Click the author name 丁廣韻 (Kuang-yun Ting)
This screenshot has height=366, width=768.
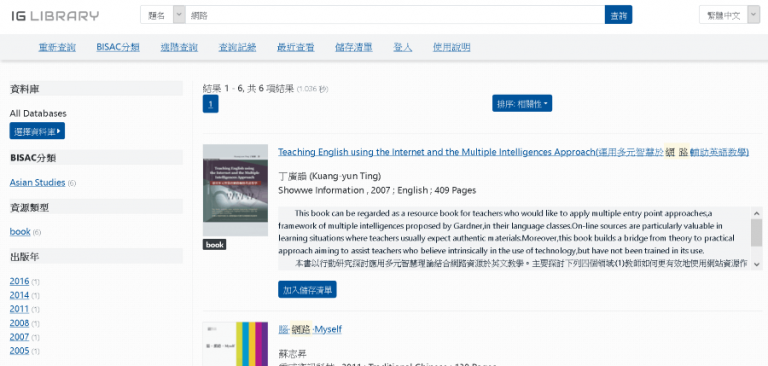pyautogui.click(x=330, y=176)
